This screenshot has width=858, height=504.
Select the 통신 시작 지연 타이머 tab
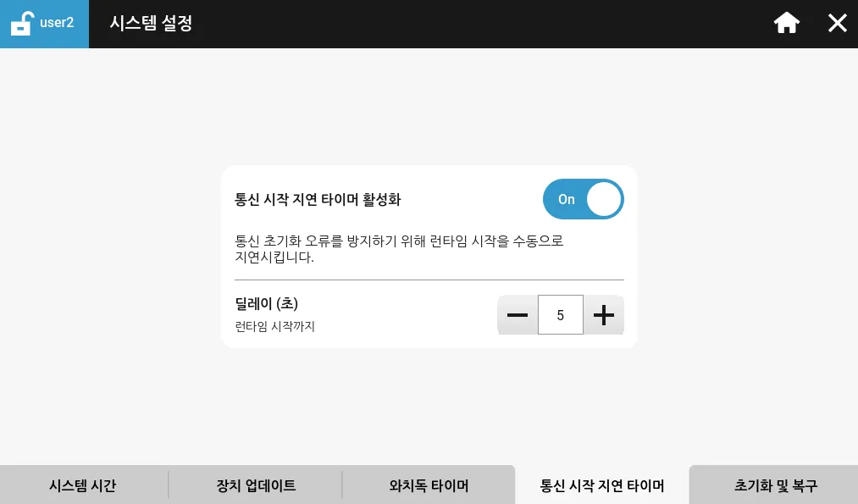[x=602, y=486]
